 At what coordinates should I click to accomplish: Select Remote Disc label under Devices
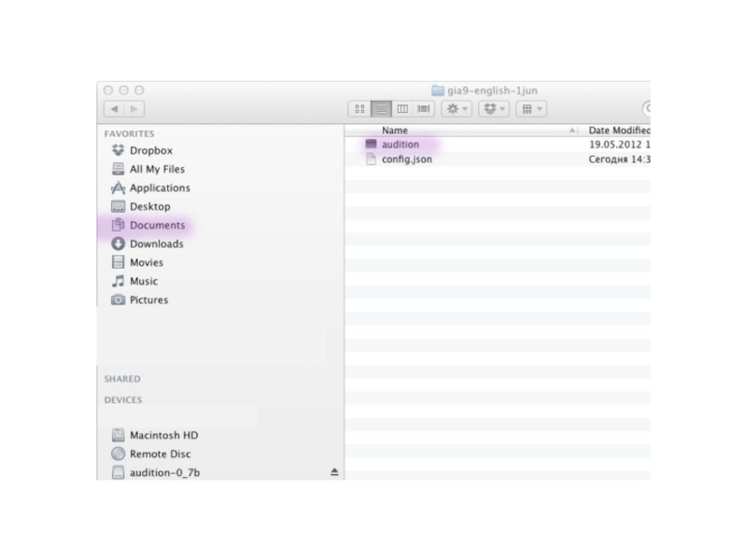pyautogui.click(x=160, y=454)
